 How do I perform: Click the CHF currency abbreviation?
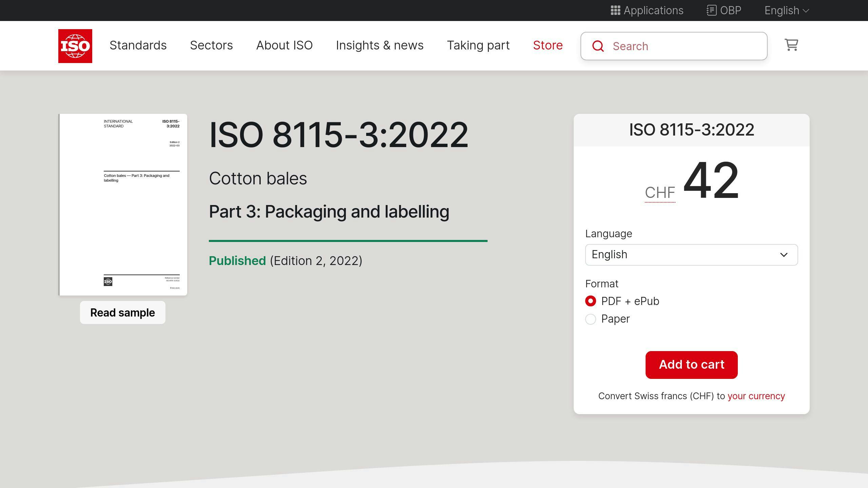point(660,193)
